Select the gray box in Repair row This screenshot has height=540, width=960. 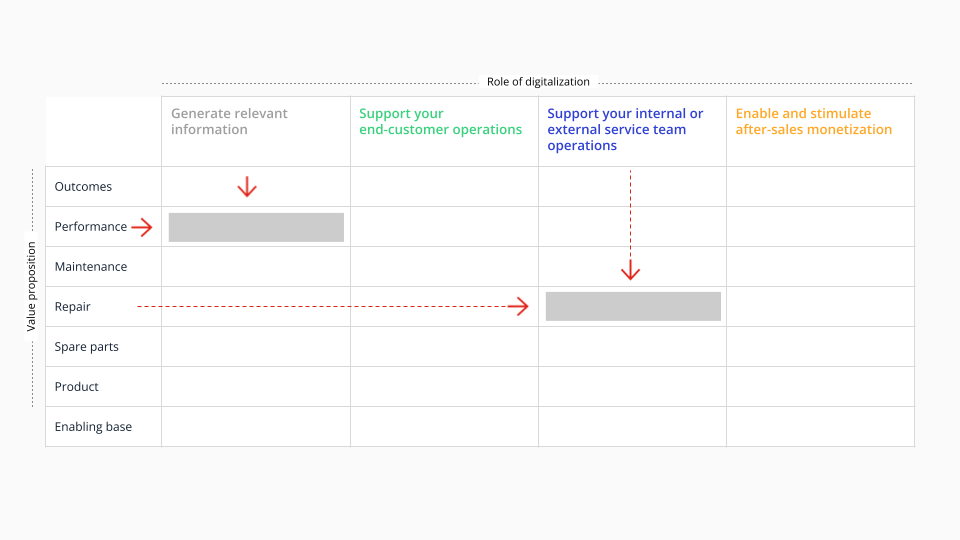633,306
